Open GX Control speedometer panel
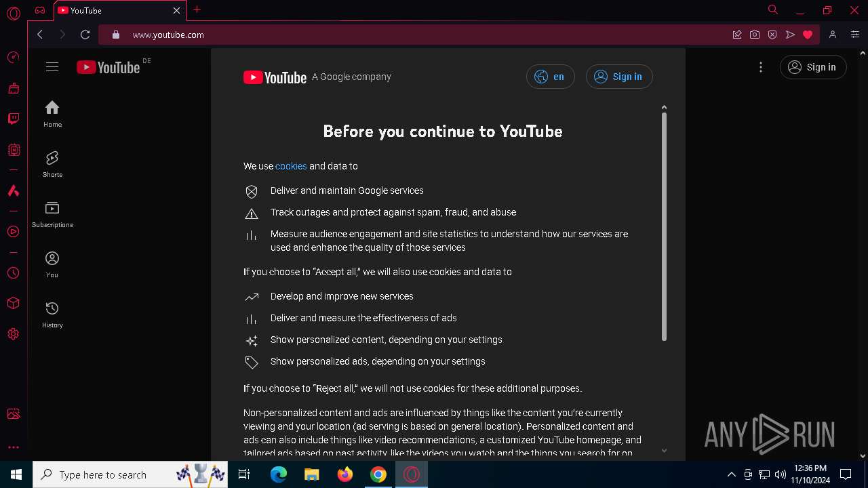The width and height of the screenshot is (868, 488). click(13, 58)
